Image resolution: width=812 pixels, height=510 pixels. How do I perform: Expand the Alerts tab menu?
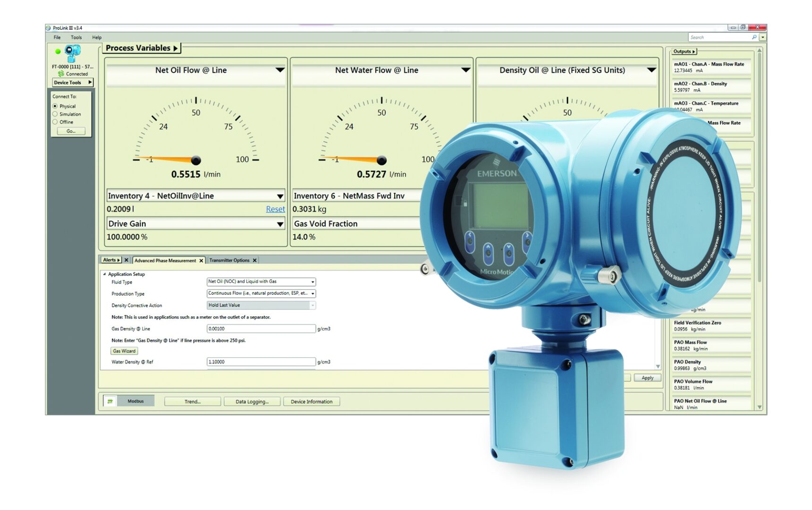[111, 260]
